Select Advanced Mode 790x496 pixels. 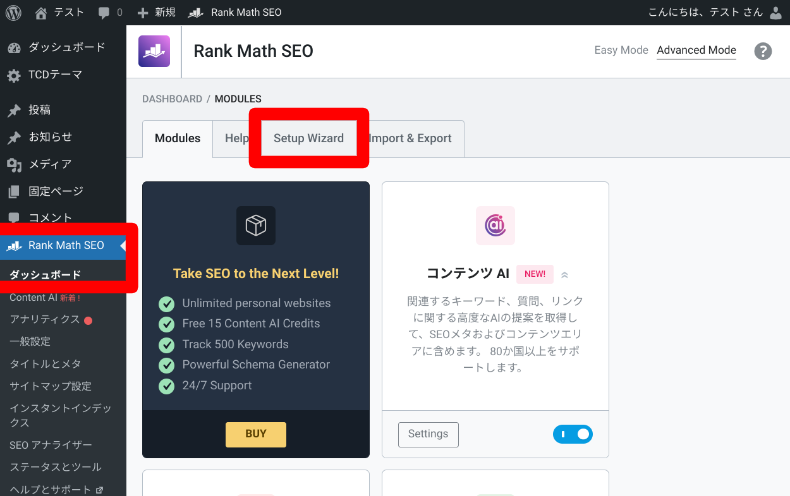tap(696, 51)
